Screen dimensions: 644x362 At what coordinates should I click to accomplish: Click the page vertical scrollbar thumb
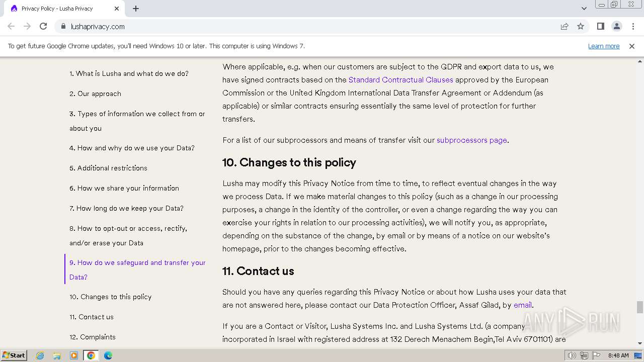point(639,307)
